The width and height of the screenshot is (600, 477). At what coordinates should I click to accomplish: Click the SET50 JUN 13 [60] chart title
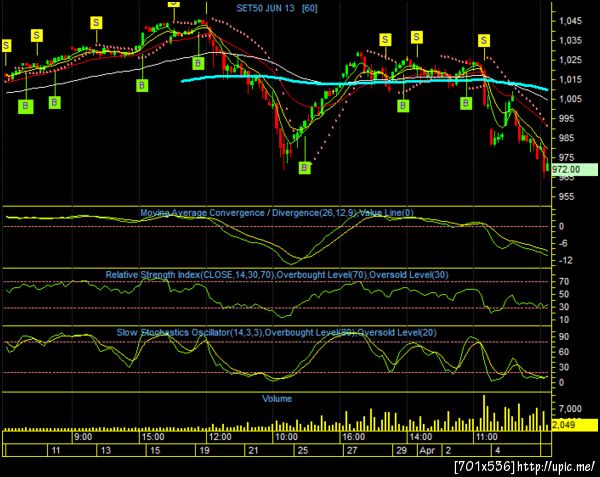pyautogui.click(x=277, y=8)
